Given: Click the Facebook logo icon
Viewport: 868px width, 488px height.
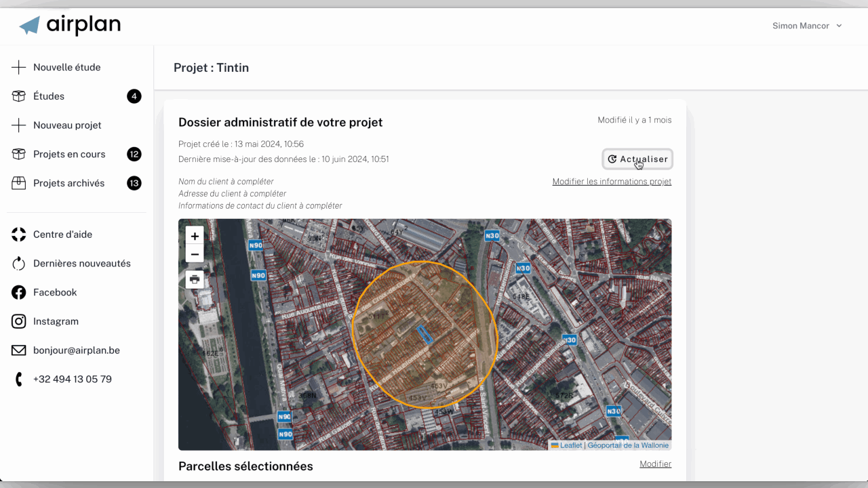Looking at the screenshot, I should pyautogui.click(x=19, y=292).
